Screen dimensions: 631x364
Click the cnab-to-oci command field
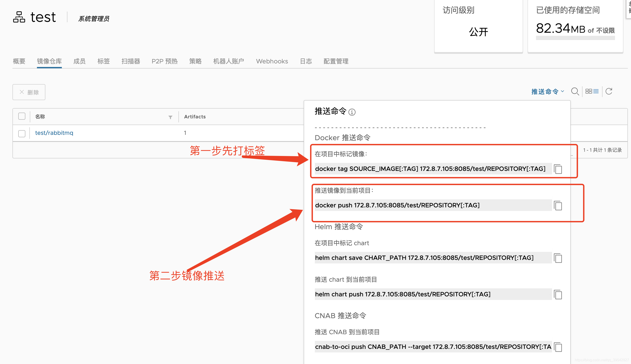433,347
